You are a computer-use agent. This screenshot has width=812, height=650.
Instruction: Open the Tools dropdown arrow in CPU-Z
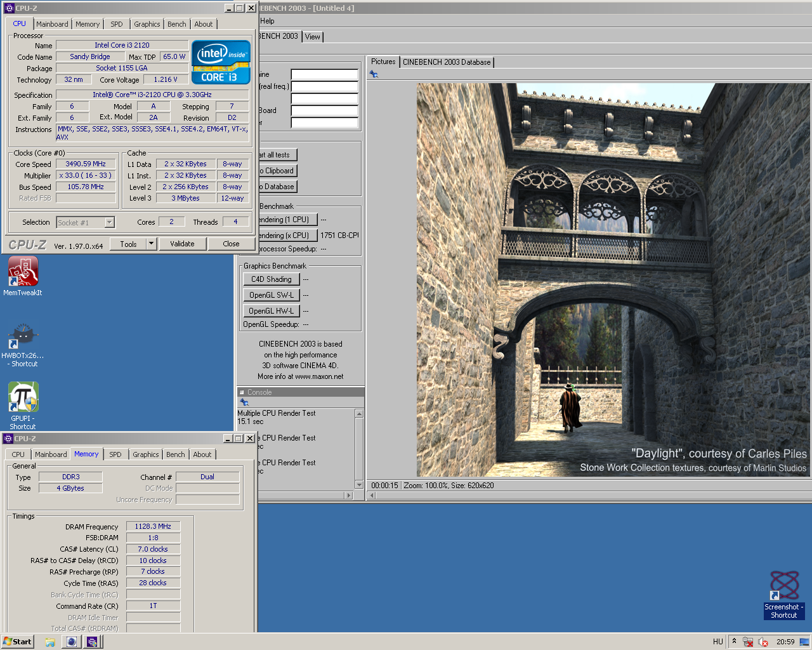click(151, 244)
